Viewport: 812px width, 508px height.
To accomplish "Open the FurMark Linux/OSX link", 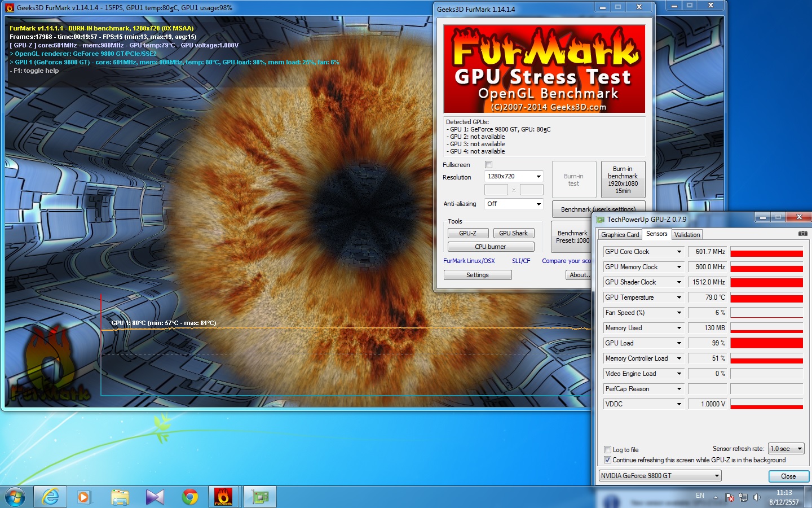I will (469, 261).
